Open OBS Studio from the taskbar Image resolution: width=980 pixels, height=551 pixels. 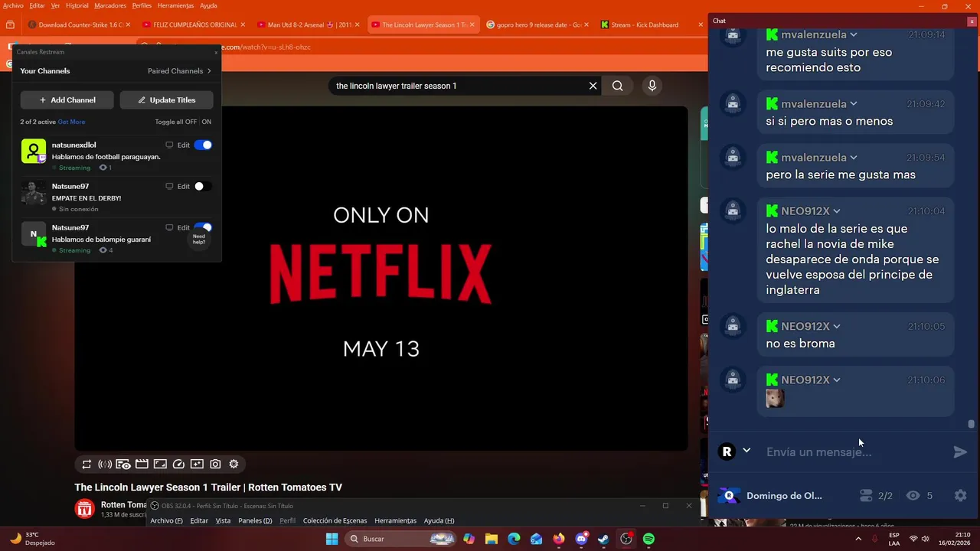pos(626,539)
